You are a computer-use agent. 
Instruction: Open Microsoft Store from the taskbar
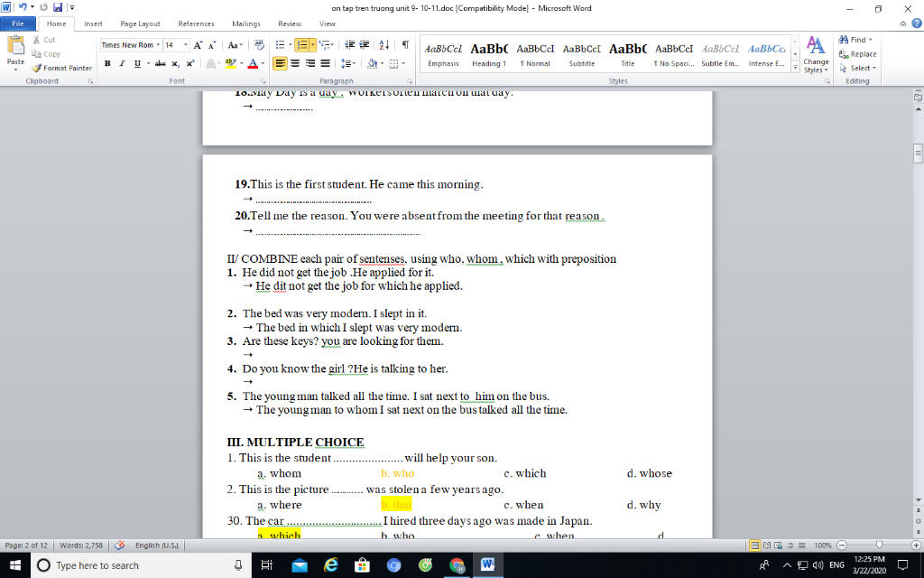(x=362, y=565)
